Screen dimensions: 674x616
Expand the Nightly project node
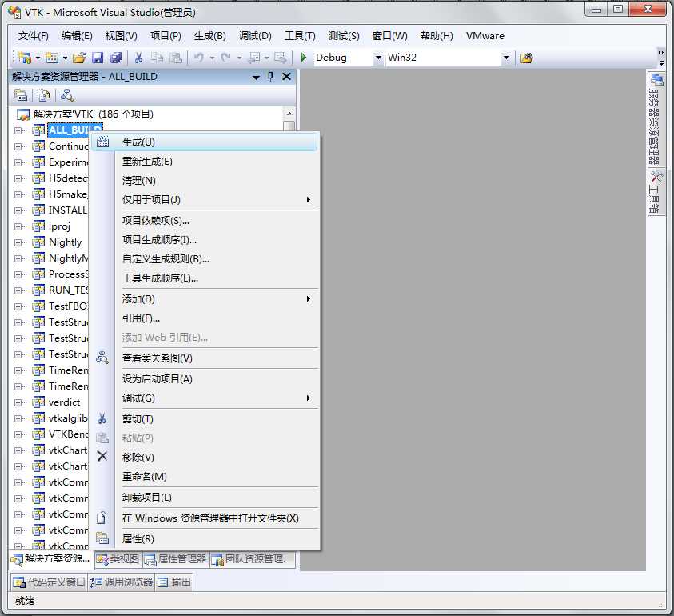[18, 242]
